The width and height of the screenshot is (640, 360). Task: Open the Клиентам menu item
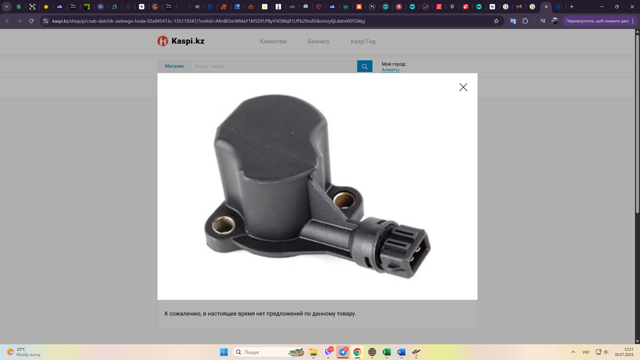point(273,41)
